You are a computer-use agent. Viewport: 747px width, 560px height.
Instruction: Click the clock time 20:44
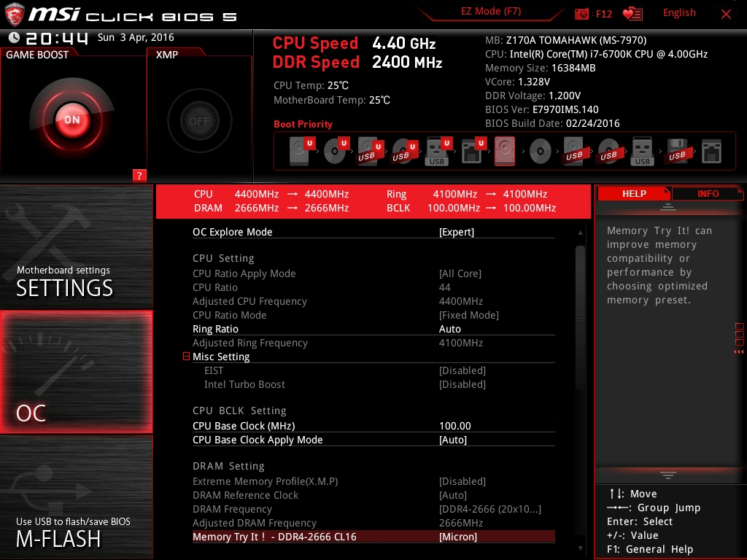[x=57, y=38]
